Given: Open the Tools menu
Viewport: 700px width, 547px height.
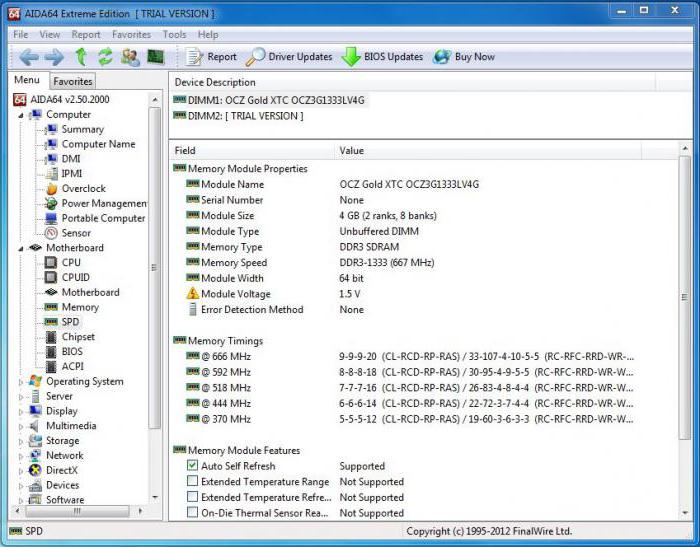Looking at the screenshot, I should (x=174, y=35).
